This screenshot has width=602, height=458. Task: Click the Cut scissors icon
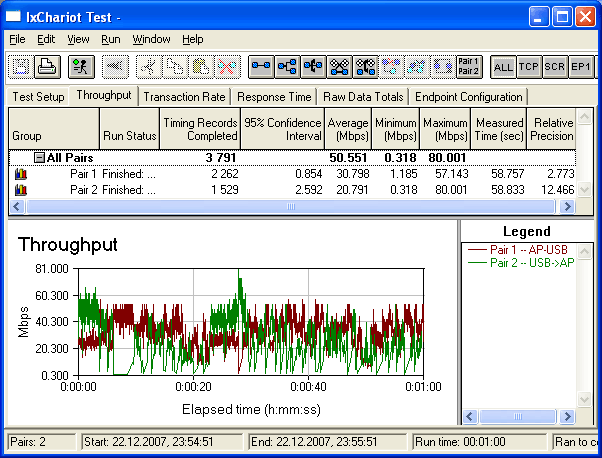149,67
